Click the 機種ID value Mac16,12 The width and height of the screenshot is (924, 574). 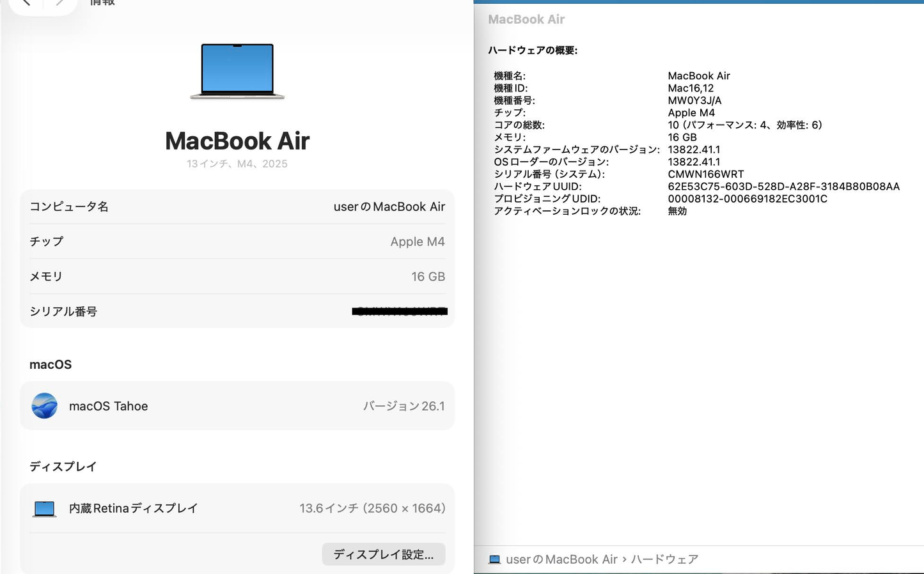[x=691, y=88]
